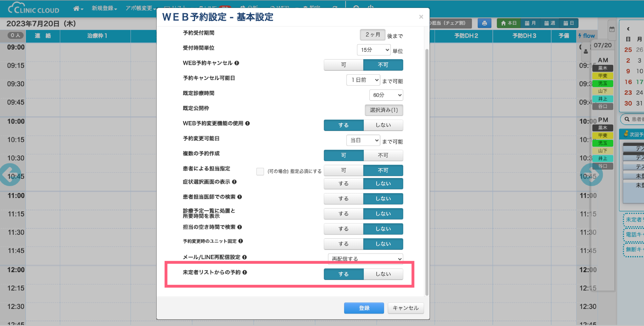Viewport: 644px width, 326px height.
Task: Click the printer icon button
Action: (484, 23)
